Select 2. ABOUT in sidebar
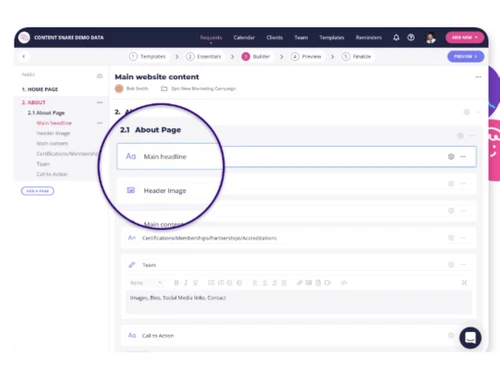Screen dimensions: 500x375 (x=34, y=102)
